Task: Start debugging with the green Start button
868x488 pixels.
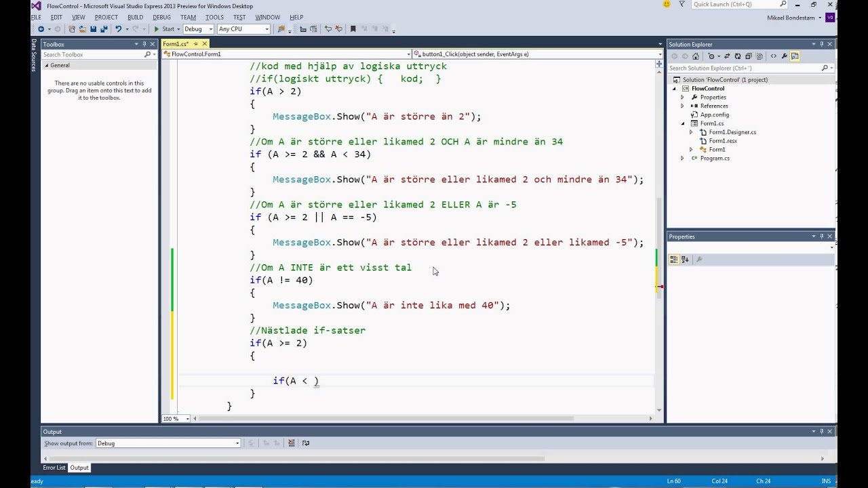Action: 165,29
